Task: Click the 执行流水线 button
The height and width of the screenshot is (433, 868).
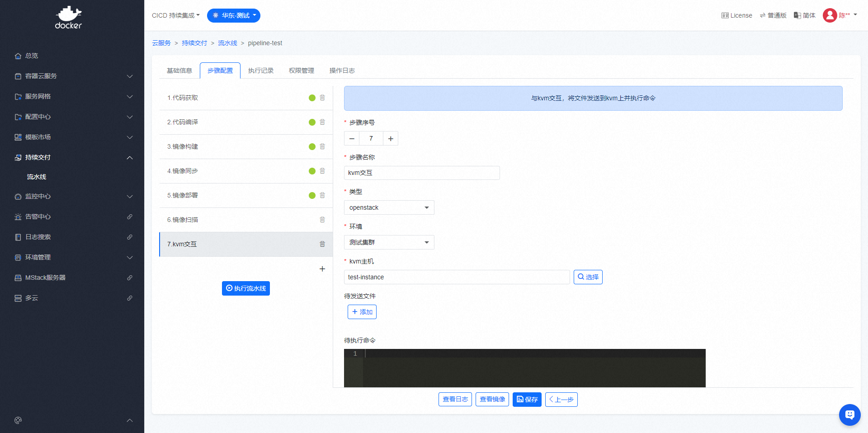Action: point(246,288)
